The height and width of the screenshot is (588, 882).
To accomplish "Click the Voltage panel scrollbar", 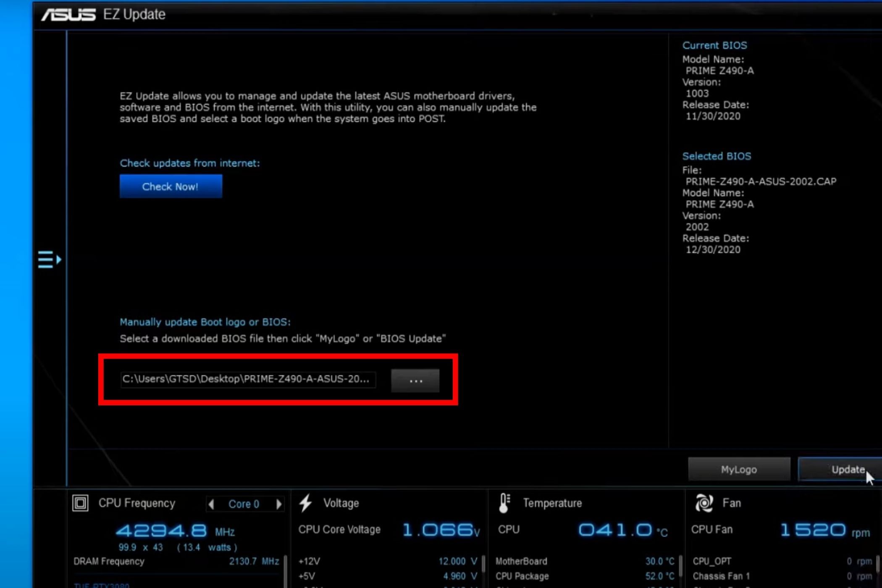I will 483,565.
